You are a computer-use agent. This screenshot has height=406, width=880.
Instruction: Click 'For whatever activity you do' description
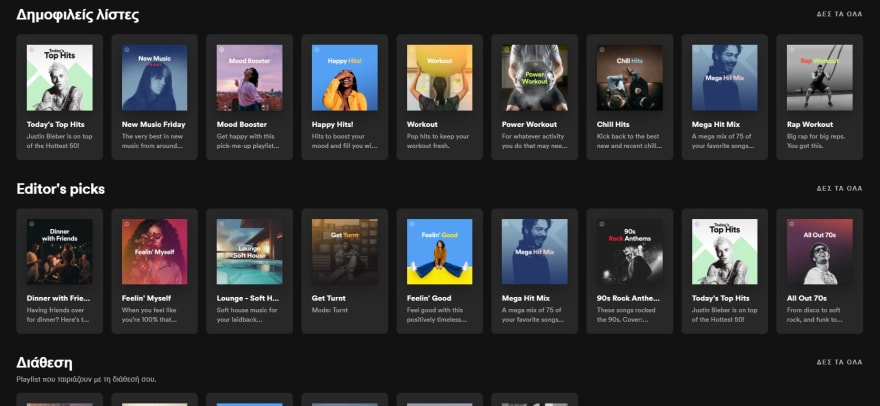point(533,141)
